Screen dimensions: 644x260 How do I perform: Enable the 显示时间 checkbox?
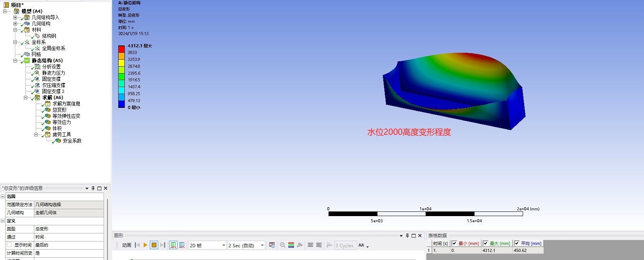(9, 245)
